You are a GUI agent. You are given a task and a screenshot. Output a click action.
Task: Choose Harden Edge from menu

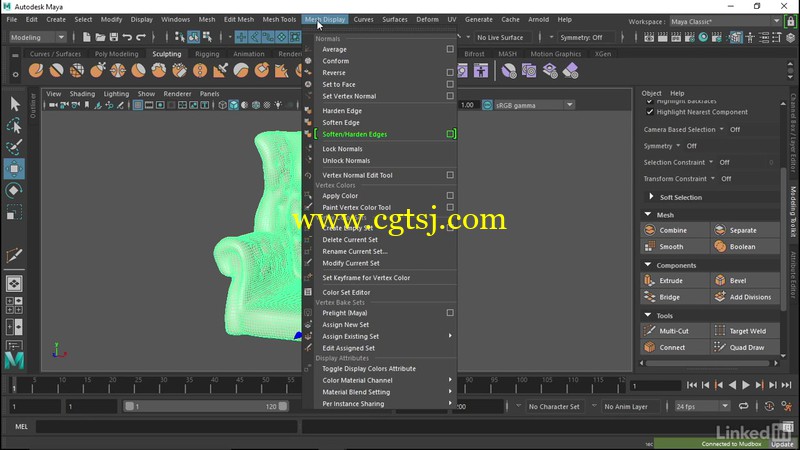click(342, 111)
